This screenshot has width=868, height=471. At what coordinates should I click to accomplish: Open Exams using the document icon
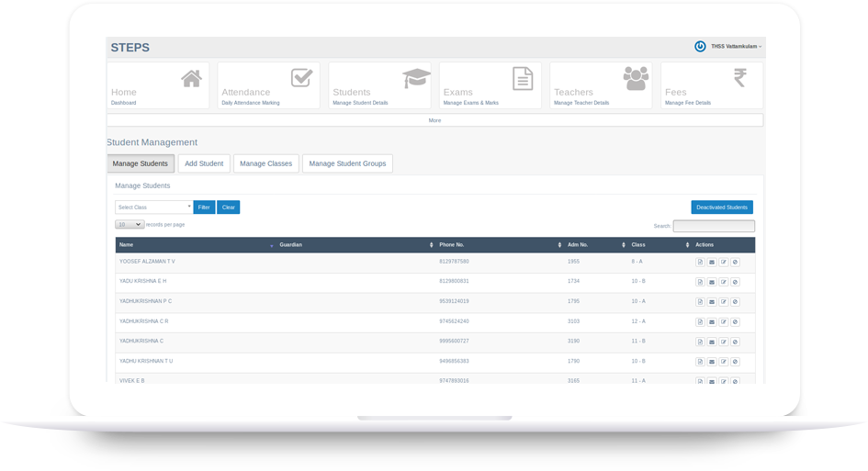[x=523, y=79]
